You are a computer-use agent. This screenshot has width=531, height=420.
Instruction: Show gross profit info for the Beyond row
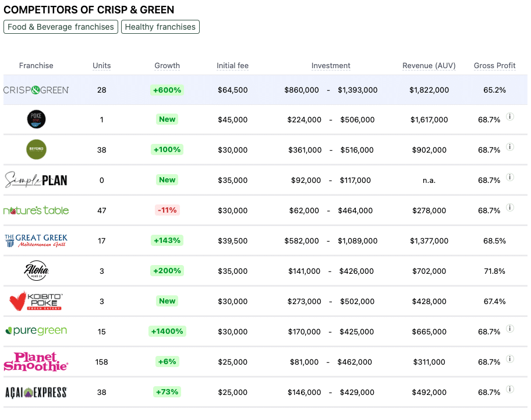click(x=510, y=147)
